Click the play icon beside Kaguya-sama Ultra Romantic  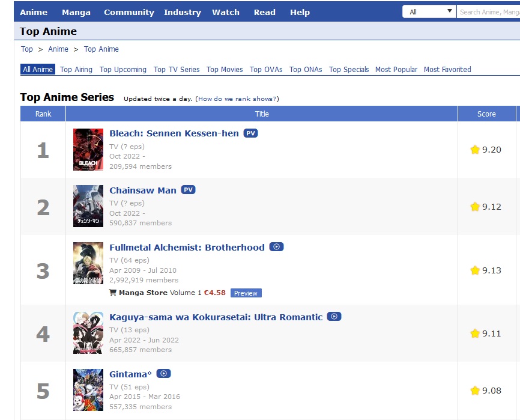334,317
